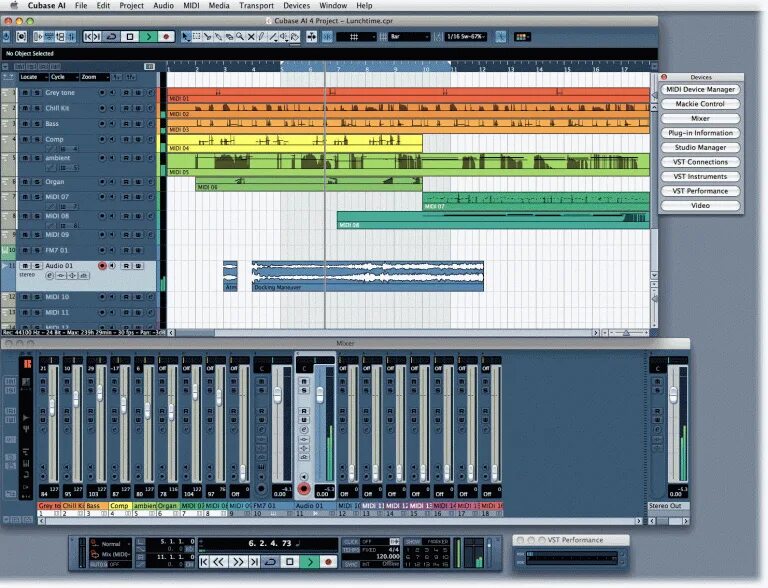The height and width of the screenshot is (588, 768).
Task: Select the Docking Maneuver audio clip
Action: point(367,276)
